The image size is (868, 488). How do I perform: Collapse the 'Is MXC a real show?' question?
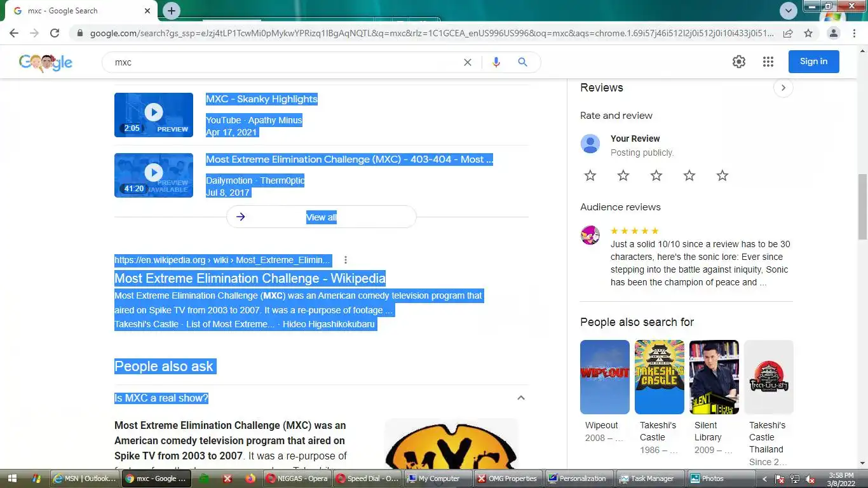(521, 398)
